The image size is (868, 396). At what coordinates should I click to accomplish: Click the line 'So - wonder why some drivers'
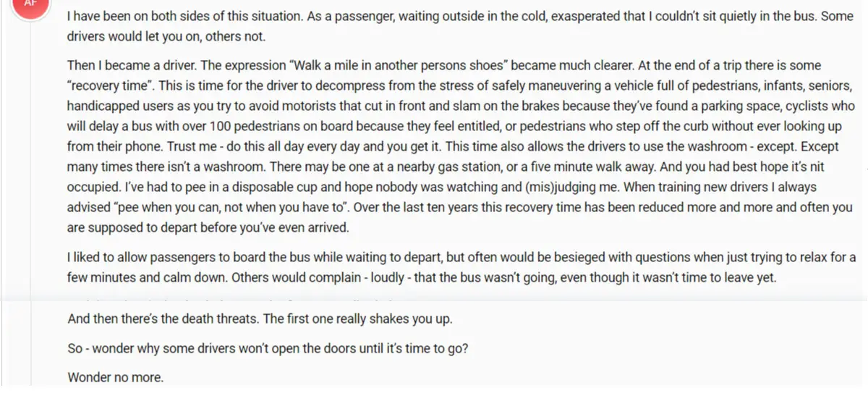[268, 348]
